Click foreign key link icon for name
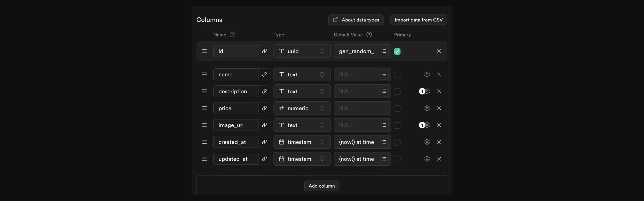The width and height of the screenshot is (644, 201). pyautogui.click(x=265, y=75)
